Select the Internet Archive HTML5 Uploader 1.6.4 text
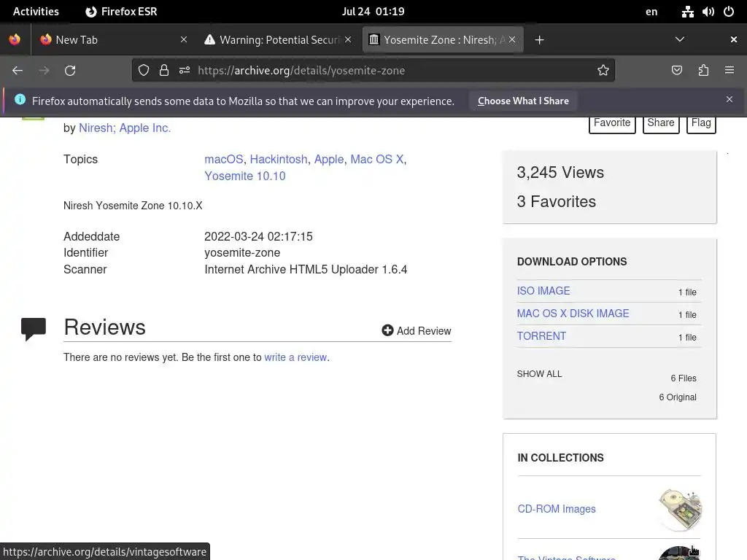747x560 pixels. [x=306, y=269]
